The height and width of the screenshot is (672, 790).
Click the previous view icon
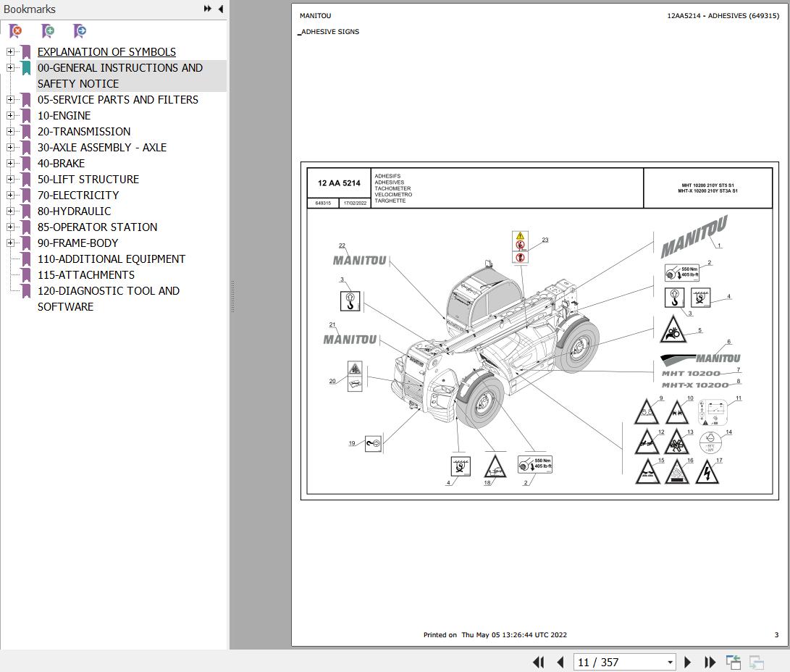732,662
